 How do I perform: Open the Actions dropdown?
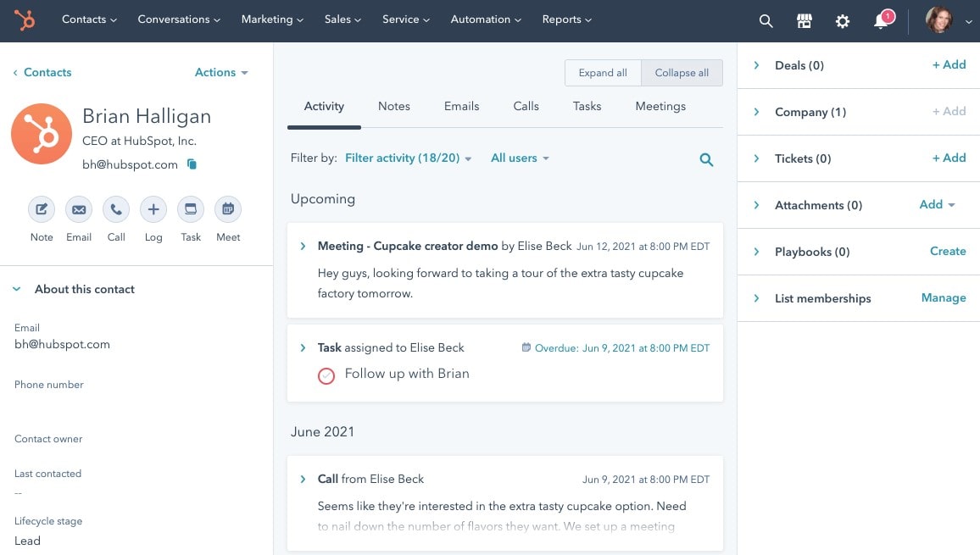point(221,73)
